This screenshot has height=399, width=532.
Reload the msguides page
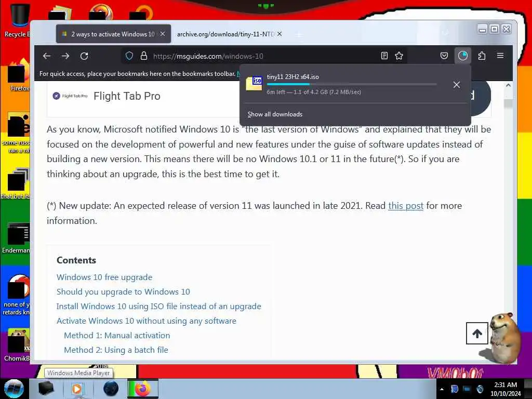point(84,56)
